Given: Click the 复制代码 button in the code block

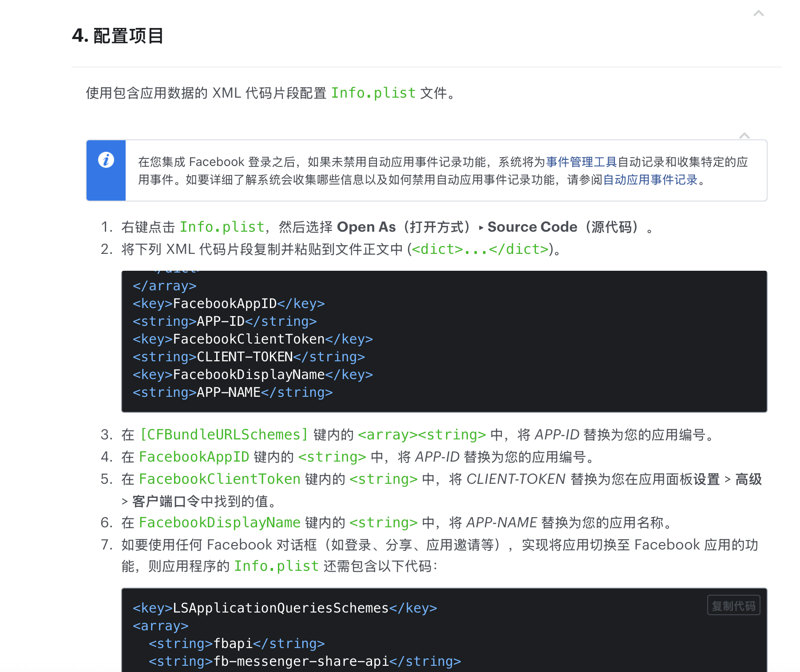Looking at the screenshot, I should point(733,605).
